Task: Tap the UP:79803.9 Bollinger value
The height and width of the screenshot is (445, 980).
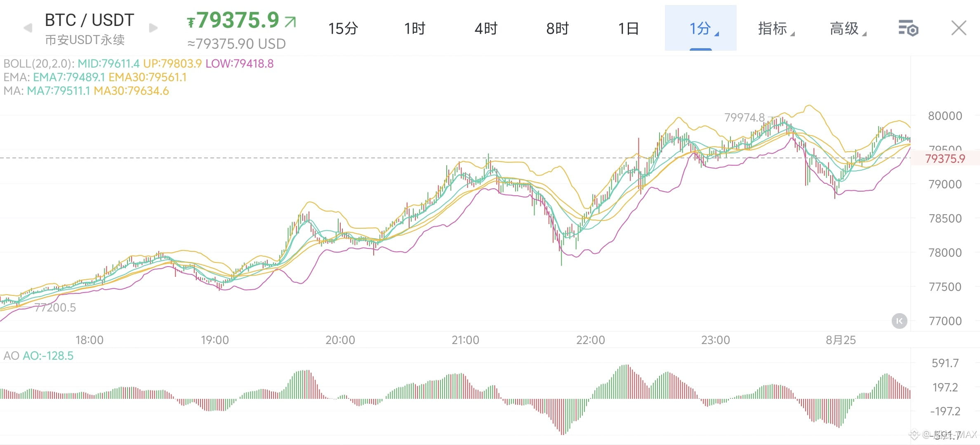Action: point(172,63)
